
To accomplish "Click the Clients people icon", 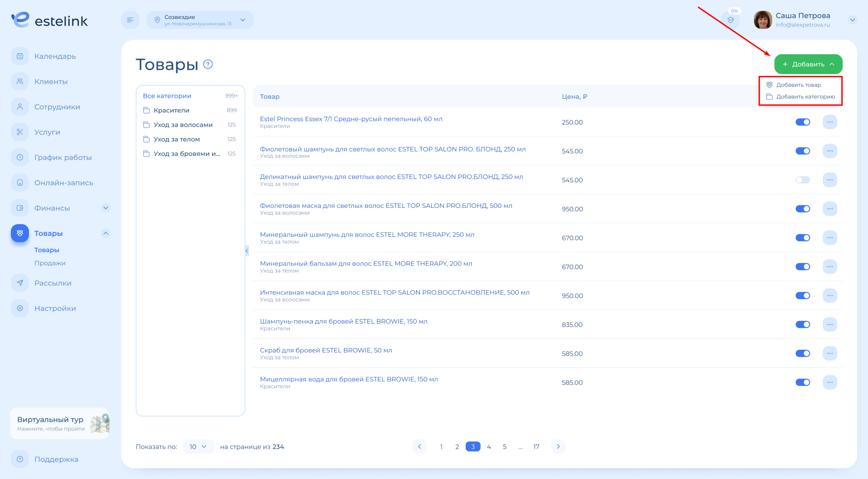I will pos(20,81).
